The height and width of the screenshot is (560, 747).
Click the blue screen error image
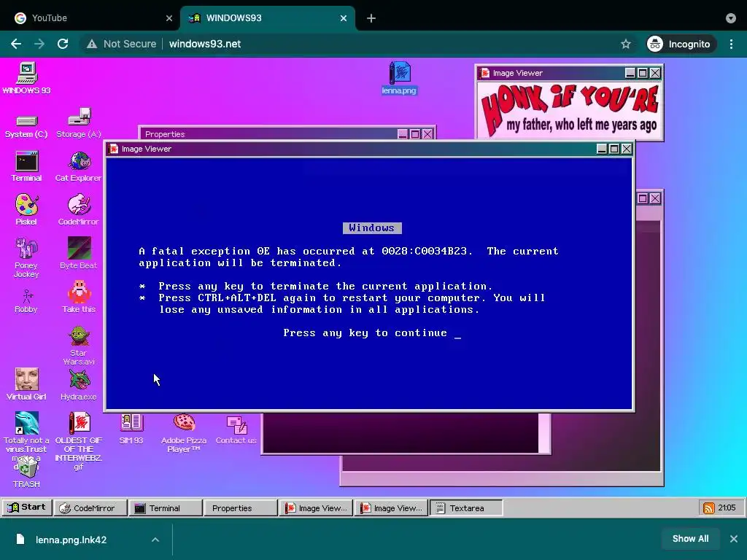pyautogui.click(x=369, y=284)
